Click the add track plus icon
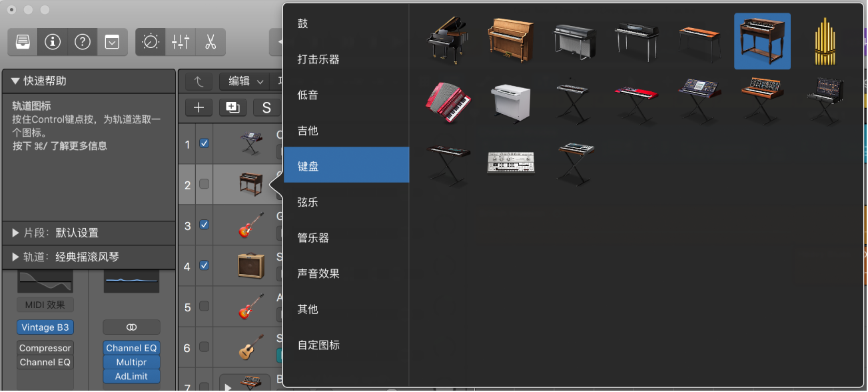This screenshot has height=392, width=868. coord(198,107)
